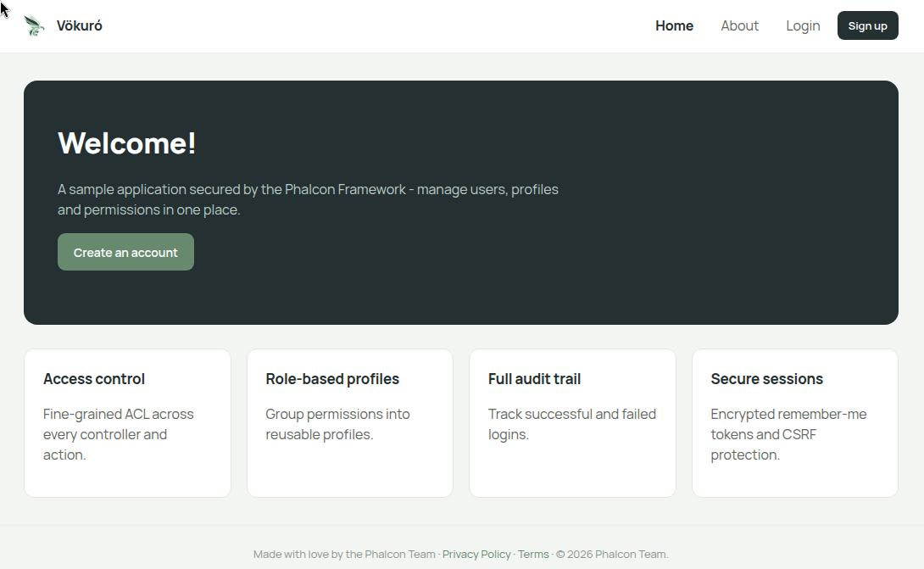Image resolution: width=924 pixels, height=569 pixels.
Task: Click the Group permissions description text
Action: point(337,425)
